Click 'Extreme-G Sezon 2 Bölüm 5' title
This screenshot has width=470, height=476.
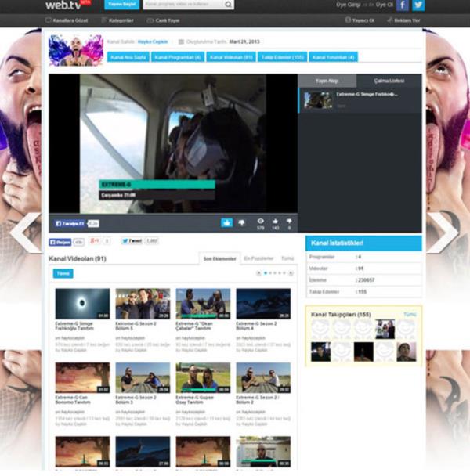[136, 326]
